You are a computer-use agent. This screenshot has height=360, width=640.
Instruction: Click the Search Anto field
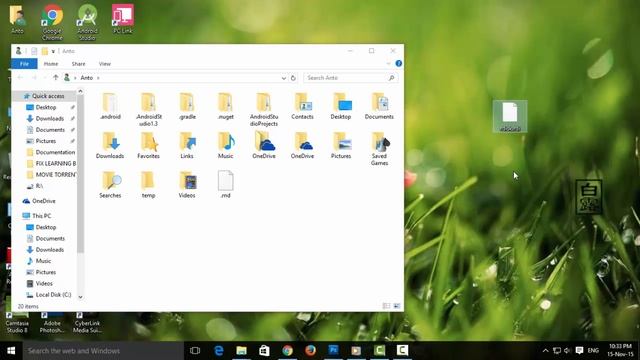coord(351,78)
